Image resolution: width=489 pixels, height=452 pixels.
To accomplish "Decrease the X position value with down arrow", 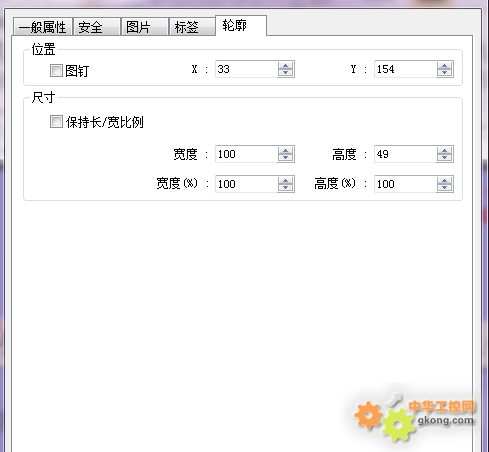I will point(285,73).
